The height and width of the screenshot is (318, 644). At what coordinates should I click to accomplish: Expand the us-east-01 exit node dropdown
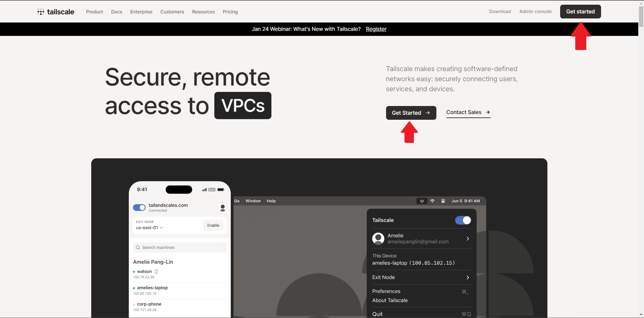click(149, 227)
